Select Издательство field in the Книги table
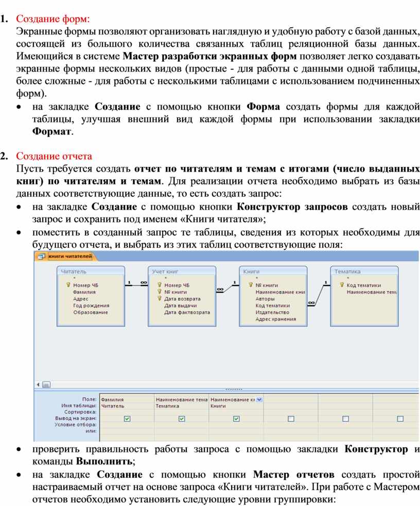 [272, 312]
